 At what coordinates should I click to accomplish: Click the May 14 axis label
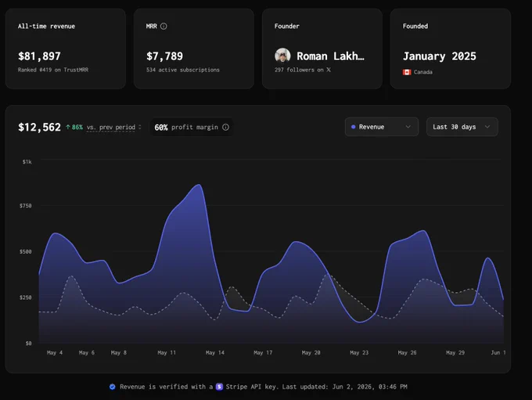pos(215,352)
